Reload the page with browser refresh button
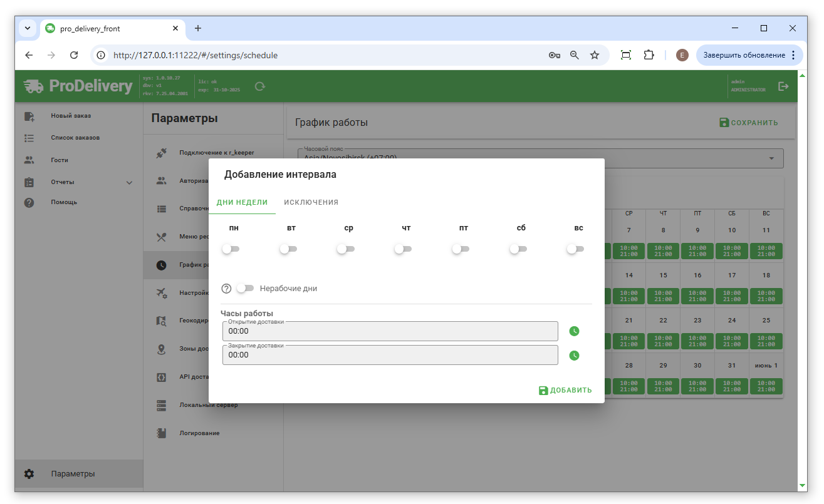 tap(74, 55)
